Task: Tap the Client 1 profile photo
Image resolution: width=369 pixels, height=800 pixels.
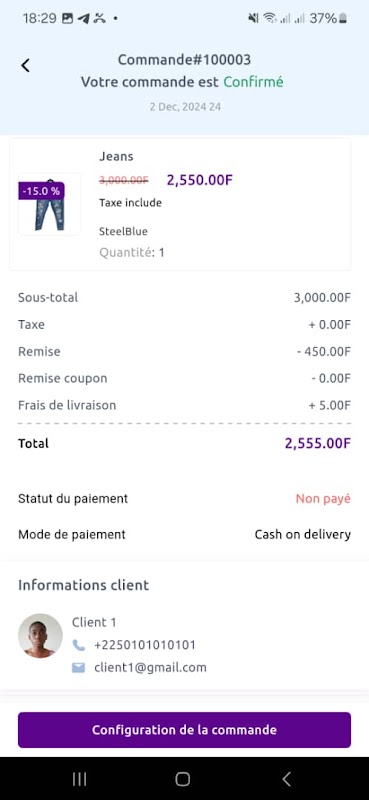Action: click(x=40, y=635)
